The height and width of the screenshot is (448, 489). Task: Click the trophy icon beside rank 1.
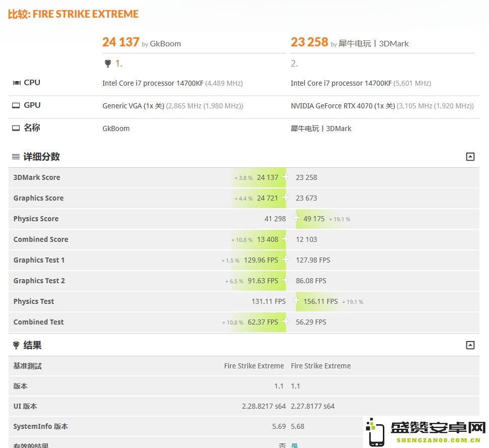(x=108, y=63)
